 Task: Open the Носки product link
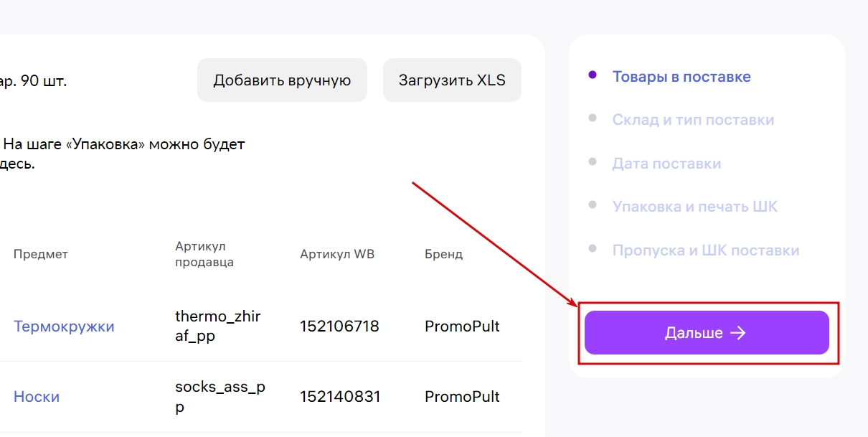pos(37,396)
